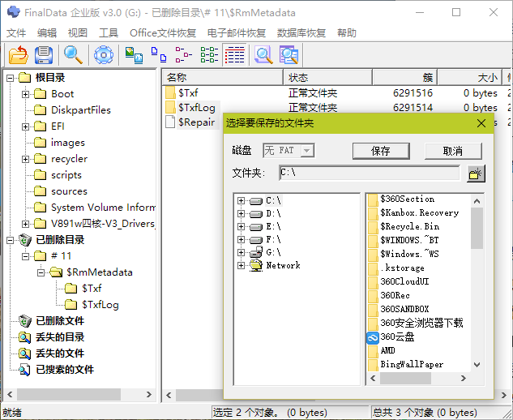Click the open drive folder toolbar icon
Screen dimensions: 513x420
point(19,54)
